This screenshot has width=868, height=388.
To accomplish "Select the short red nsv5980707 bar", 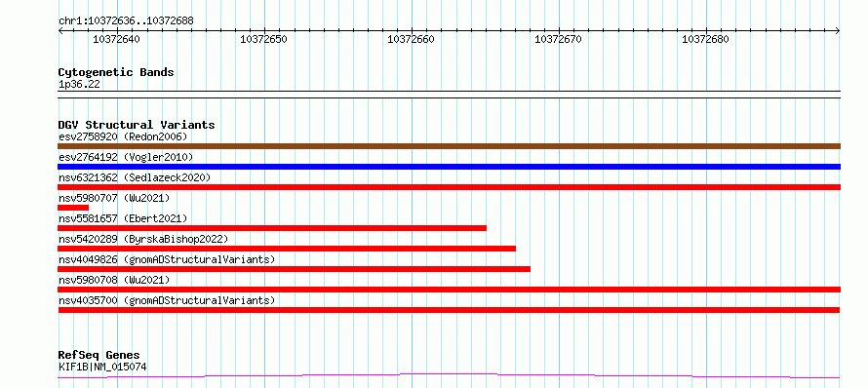I will point(73,208).
